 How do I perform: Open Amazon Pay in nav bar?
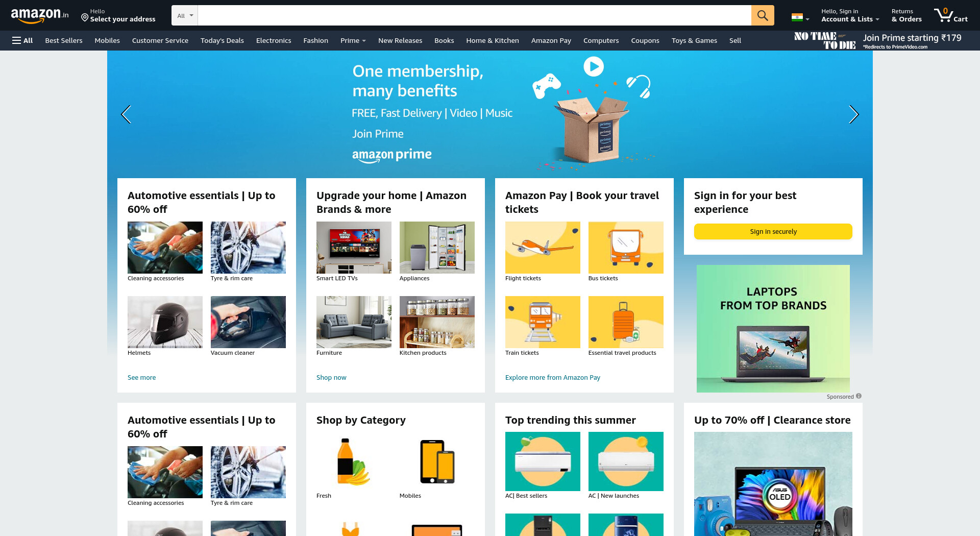(x=551, y=40)
